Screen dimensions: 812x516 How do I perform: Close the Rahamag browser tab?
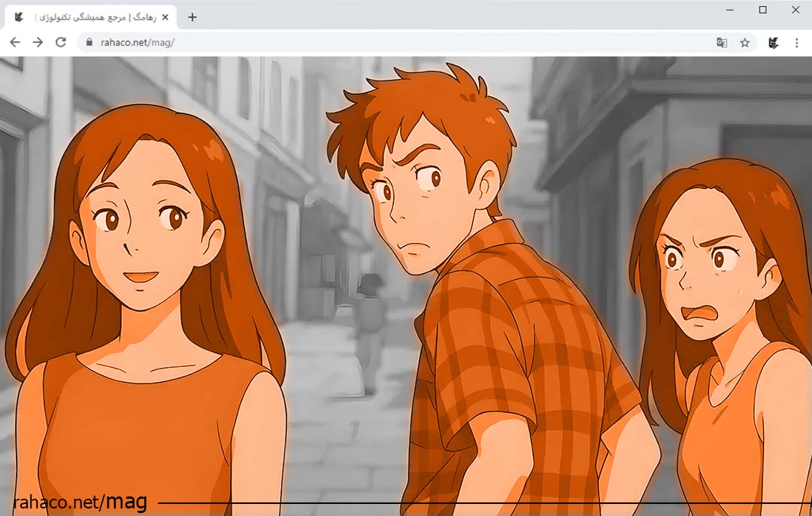[x=165, y=17]
